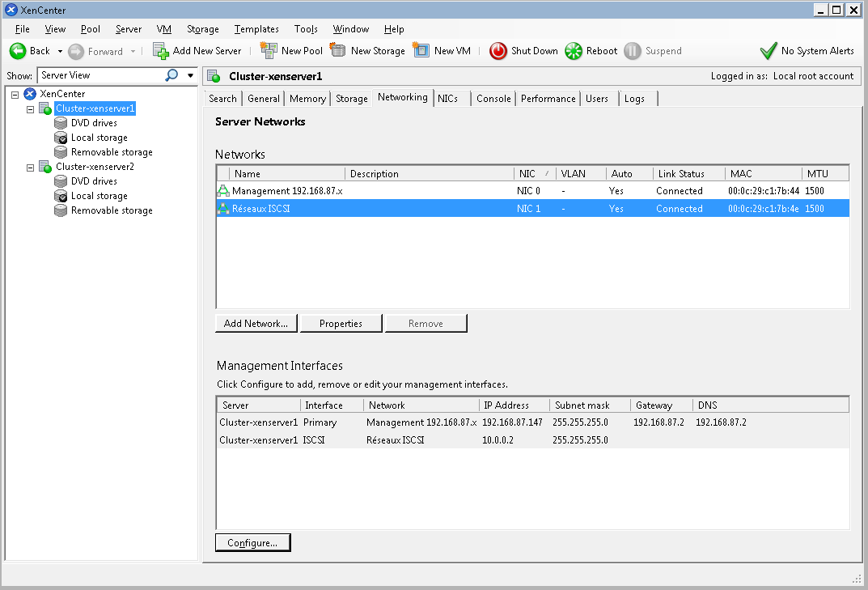This screenshot has height=590, width=868.
Task: Click the New Storage toolbar icon
Action: click(x=338, y=51)
